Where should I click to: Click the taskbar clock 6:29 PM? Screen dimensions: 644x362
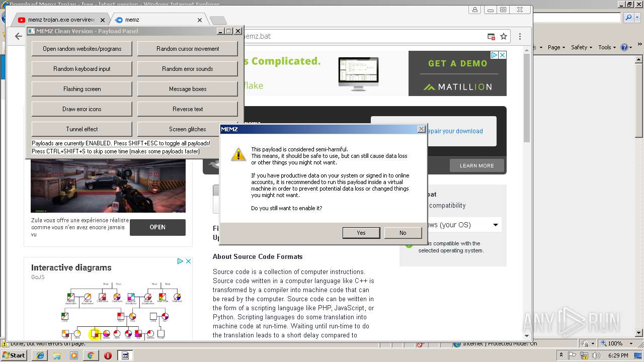point(618,355)
